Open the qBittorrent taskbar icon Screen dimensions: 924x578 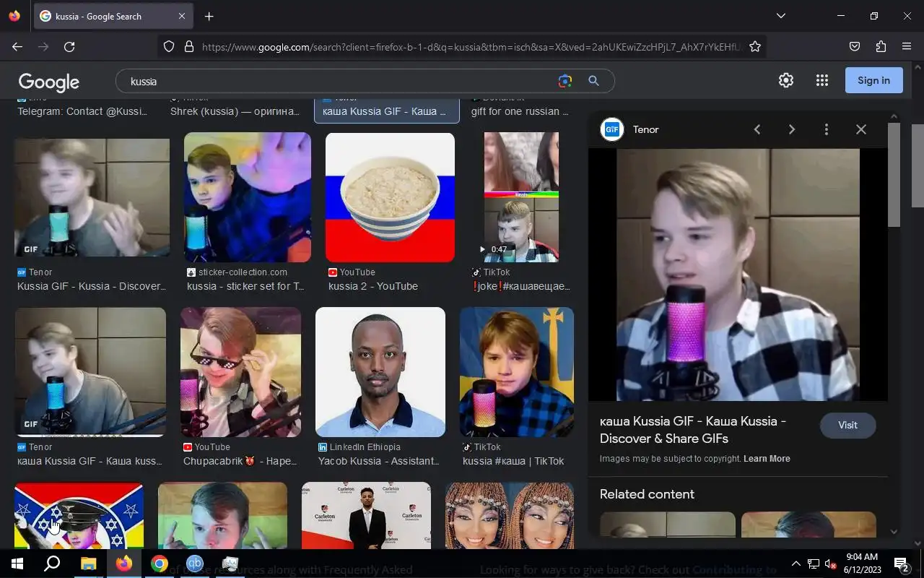(x=194, y=564)
